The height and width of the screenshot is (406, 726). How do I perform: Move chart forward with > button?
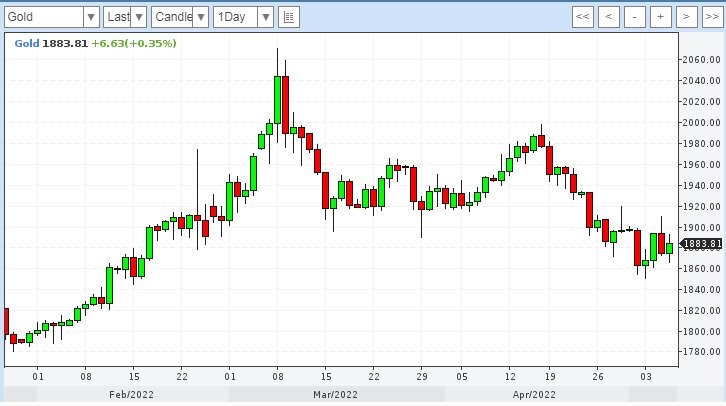point(686,17)
